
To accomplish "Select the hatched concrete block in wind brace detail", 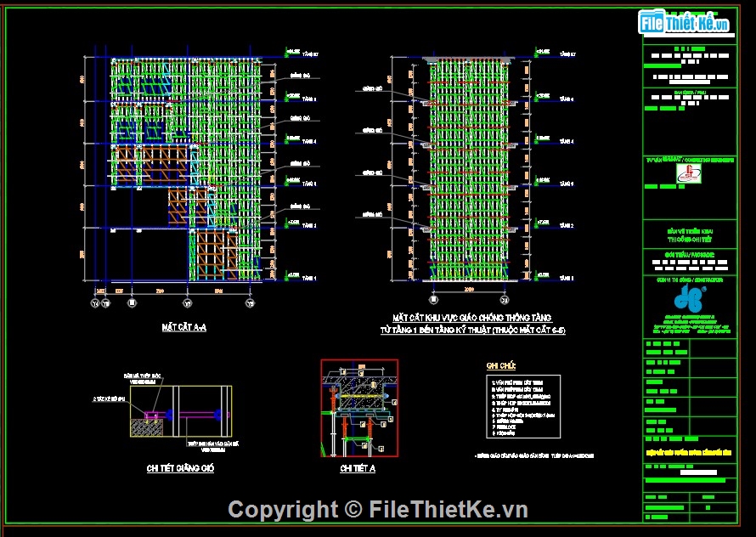I will point(146,425).
